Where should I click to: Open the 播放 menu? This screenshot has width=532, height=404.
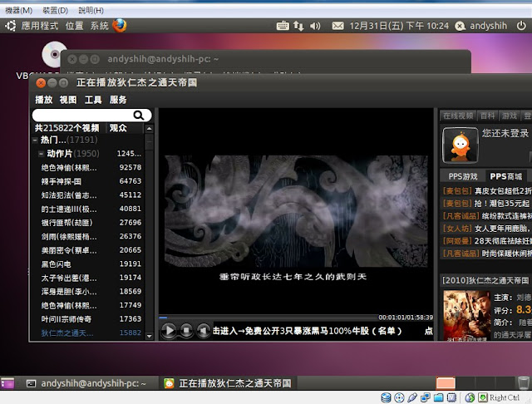point(44,100)
